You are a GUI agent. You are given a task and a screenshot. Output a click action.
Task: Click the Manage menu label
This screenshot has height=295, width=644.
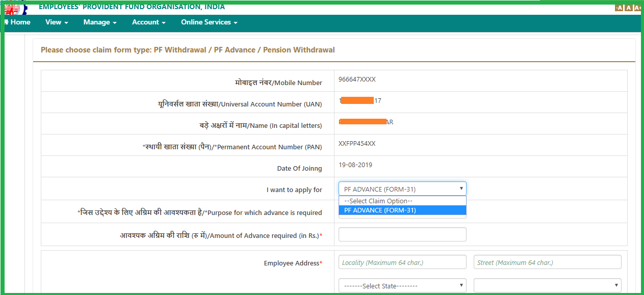point(97,22)
